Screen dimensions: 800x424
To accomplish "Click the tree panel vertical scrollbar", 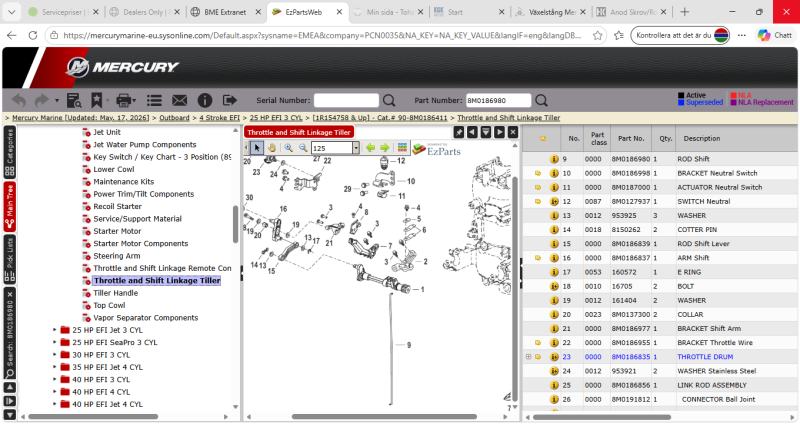I will pos(235,225).
